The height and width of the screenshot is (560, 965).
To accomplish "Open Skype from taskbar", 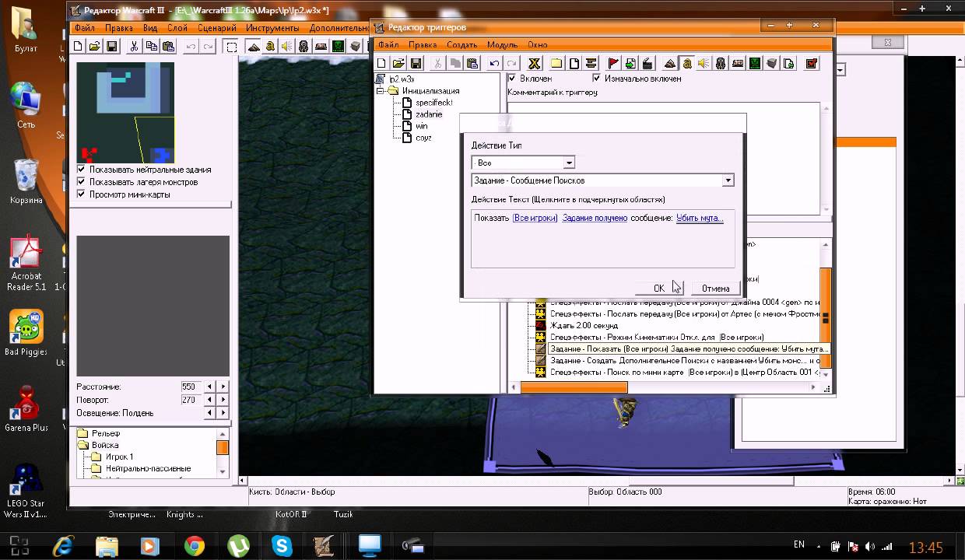I will tap(281, 545).
